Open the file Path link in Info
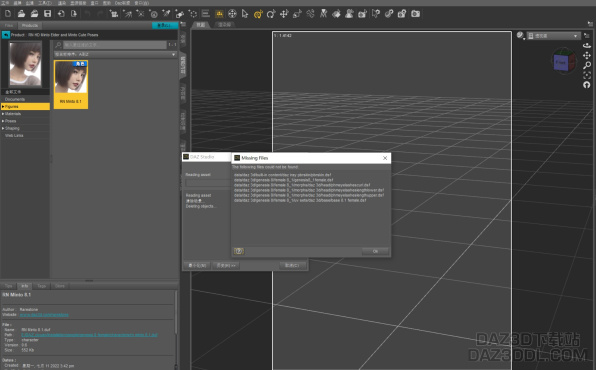Viewport: 596px width, 370px height. tap(89, 335)
